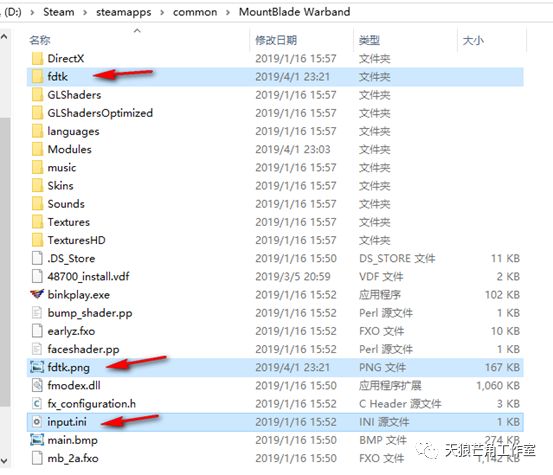Sort by 修改日期 column header
The image size is (553, 475).
(276, 40)
